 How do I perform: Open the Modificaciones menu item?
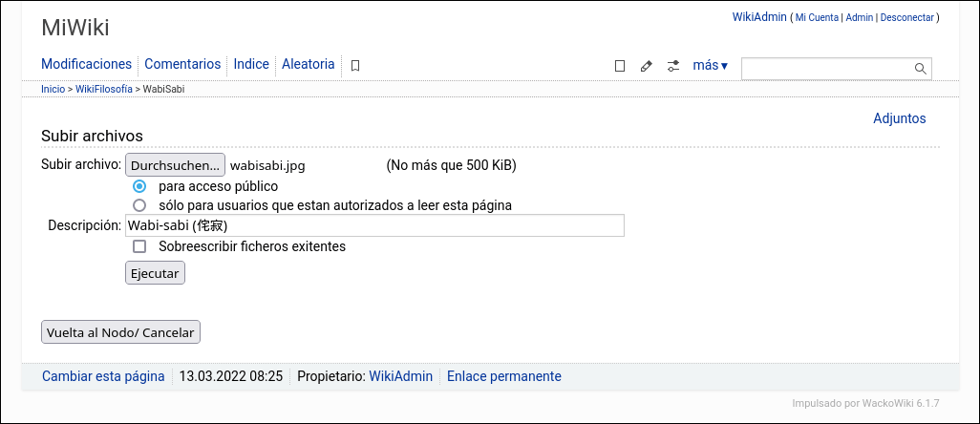[x=86, y=64]
